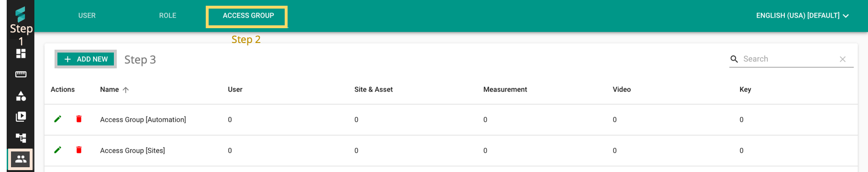Switch to the USER tab
Image resolution: width=868 pixels, height=172 pixels.
click(87, 16)
